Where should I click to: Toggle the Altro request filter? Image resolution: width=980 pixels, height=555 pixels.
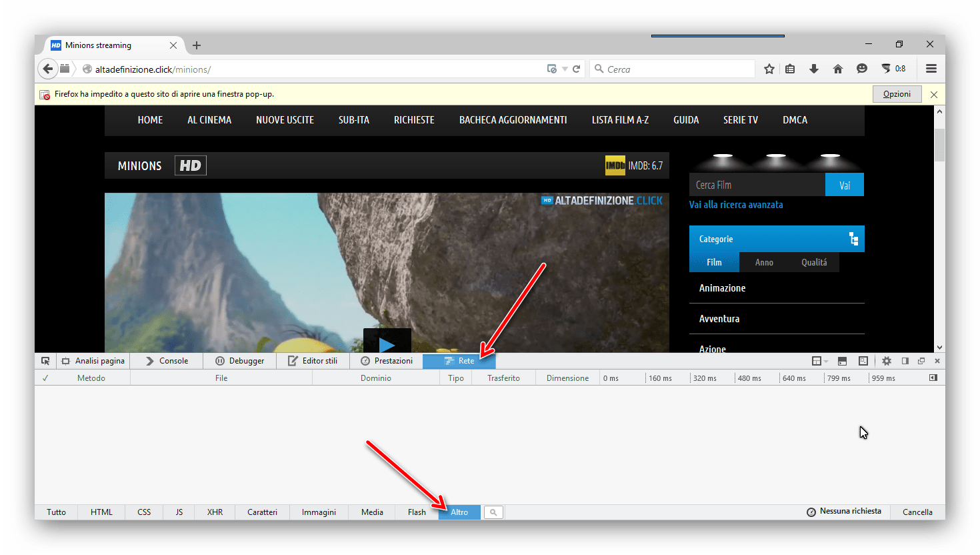coord(459,512)
